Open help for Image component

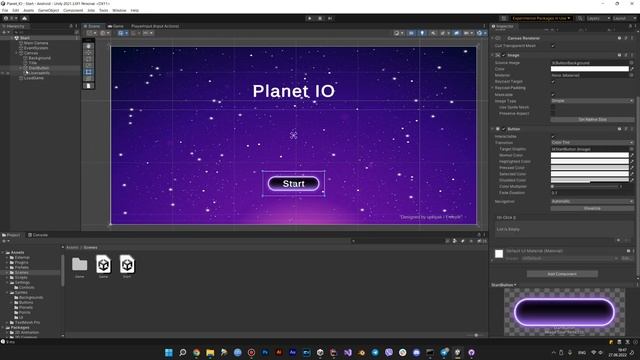(x=620, y=55)
